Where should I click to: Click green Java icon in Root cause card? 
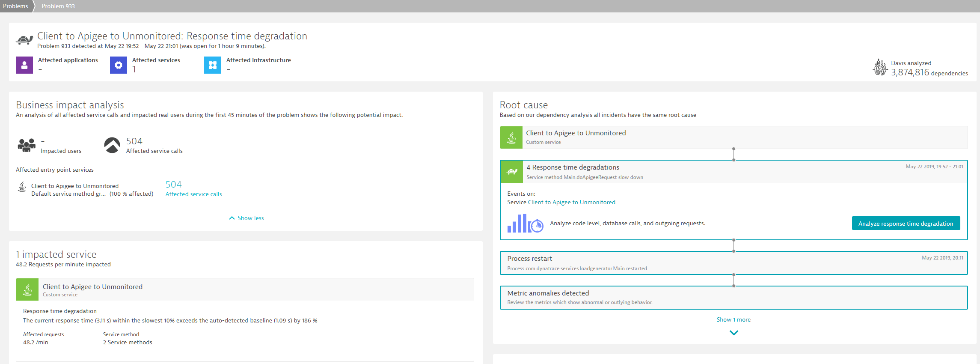tap(511, 137)
